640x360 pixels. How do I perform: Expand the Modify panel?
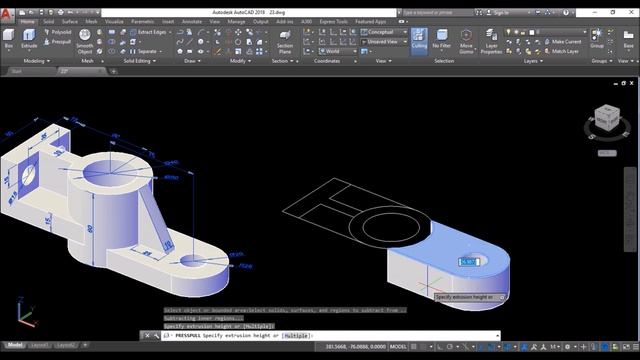click(x=240, y=61)
